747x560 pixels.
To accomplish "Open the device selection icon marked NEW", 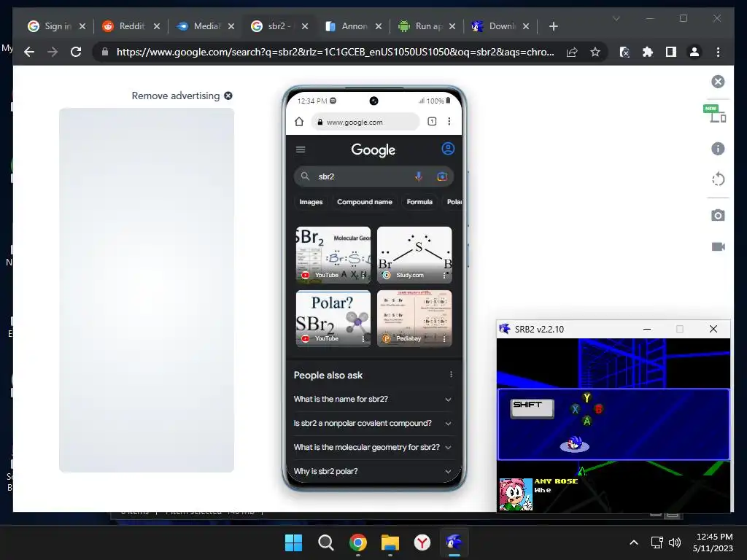I will pos(715,113).
